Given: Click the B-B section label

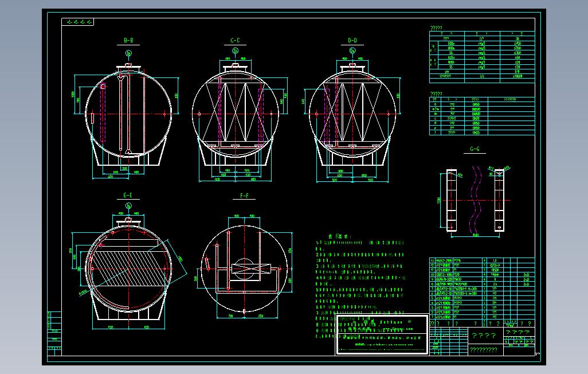Looking at the screenshot, I should tap(128, 40).
